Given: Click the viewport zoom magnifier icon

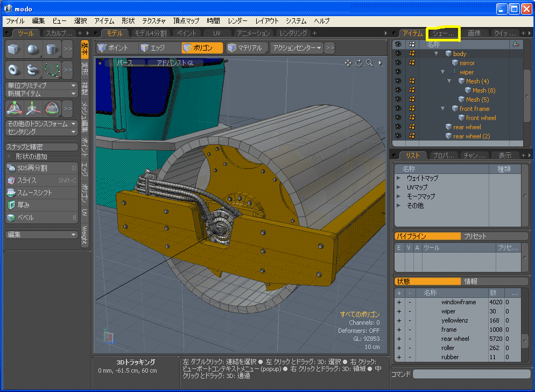Looking at the screenshot, I should pyautogui.click(x=369, y=63).
